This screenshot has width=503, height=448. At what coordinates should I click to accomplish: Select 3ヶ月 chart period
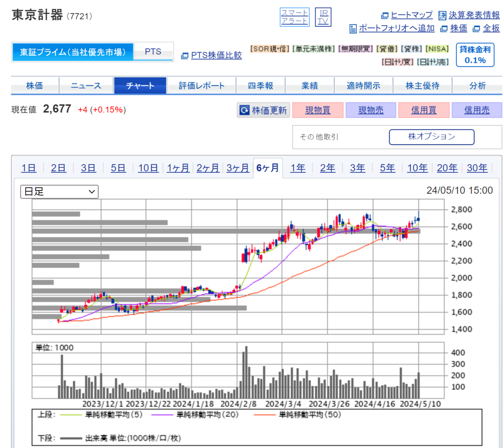tap(238, 168)
